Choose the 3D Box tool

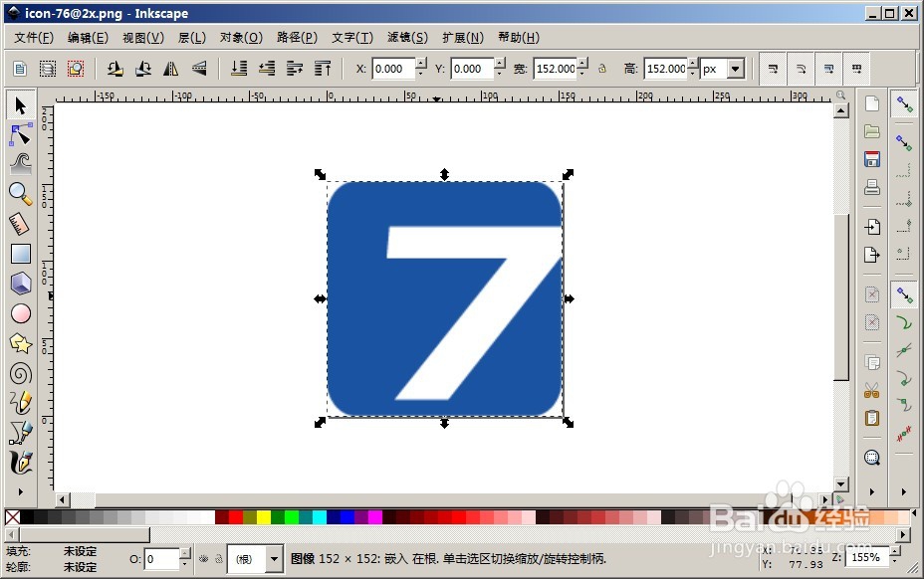point(21,284)
